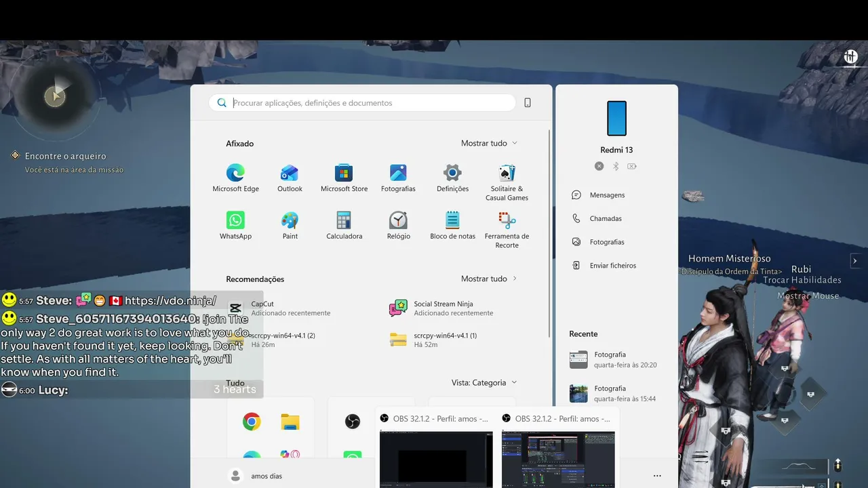This screenshot has height=488, width=868.
Task: Click the Rubi character name label
Action: pyautogui.click(x=801, y=269)
